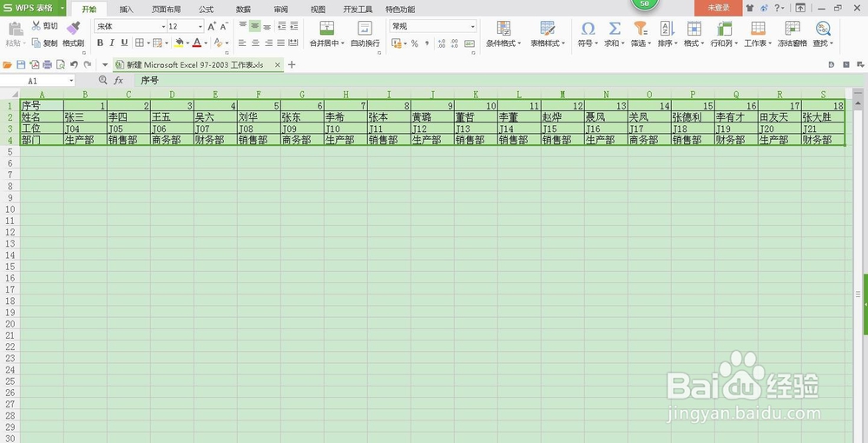
Task: Switch to the Formulas (公式) tab
Action: (x=206, y=9)
